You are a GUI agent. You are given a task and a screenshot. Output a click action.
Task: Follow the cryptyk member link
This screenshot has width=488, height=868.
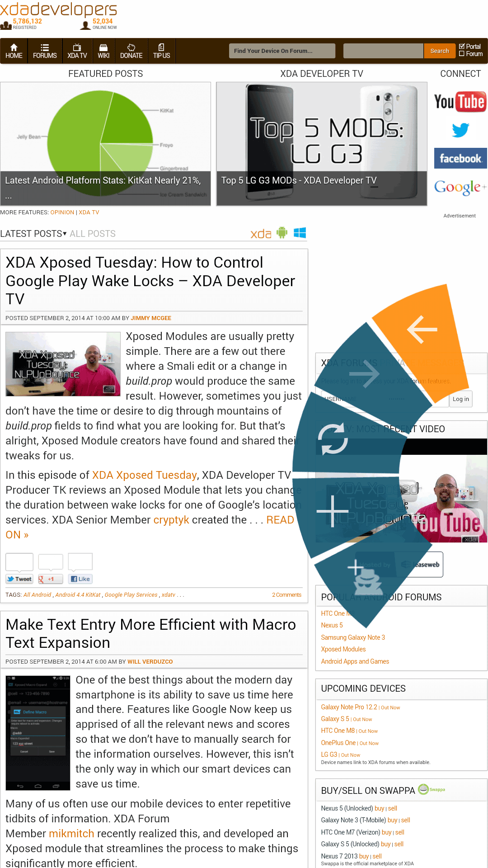coord(171,520)
